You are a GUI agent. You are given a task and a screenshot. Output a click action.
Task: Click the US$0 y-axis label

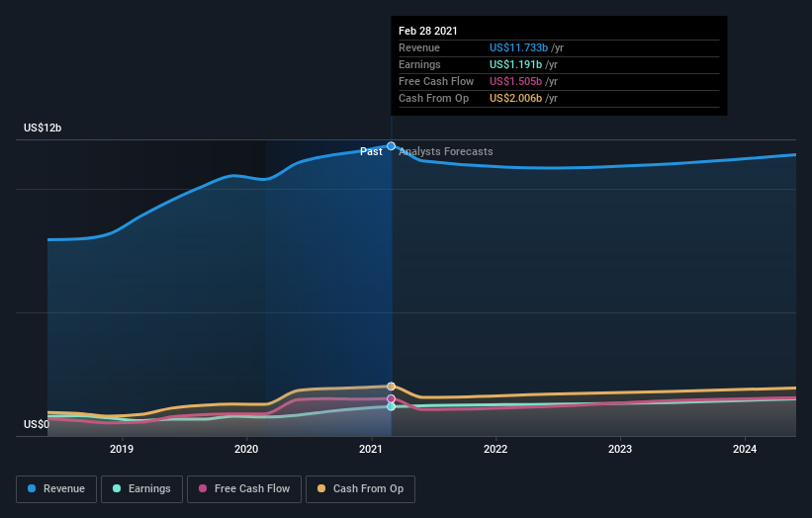(x=37, y=424)
